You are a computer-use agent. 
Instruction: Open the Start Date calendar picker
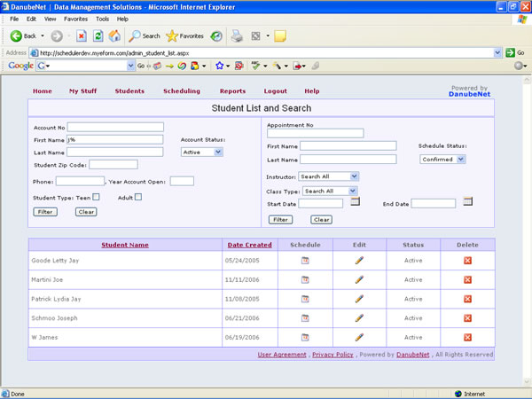coord(355,202)
